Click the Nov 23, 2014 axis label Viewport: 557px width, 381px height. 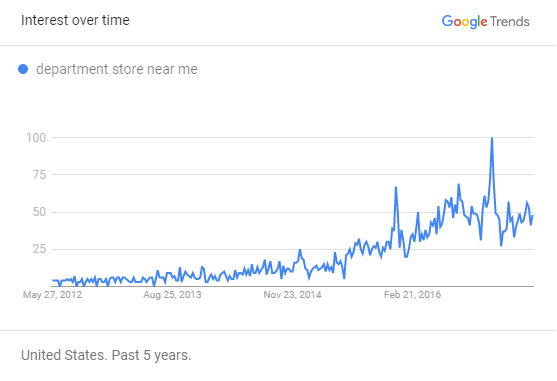coord(292,295)
